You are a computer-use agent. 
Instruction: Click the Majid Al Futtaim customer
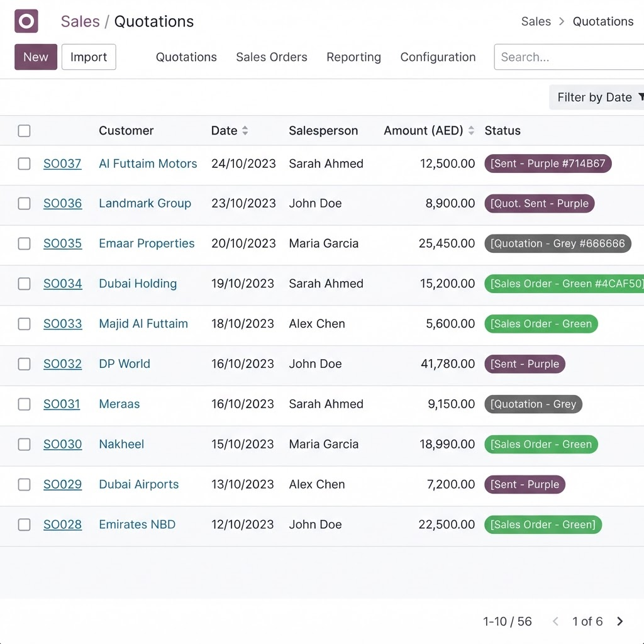(x=143, y=324)
